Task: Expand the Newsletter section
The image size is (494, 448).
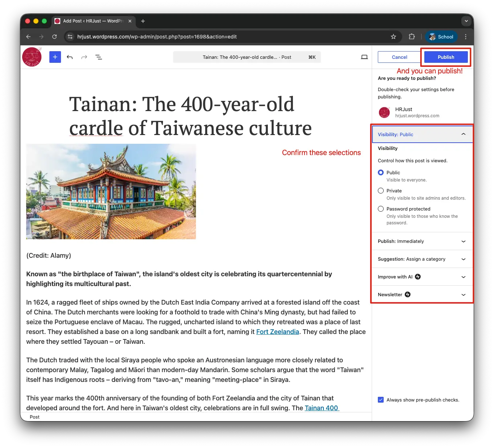Action: (x=422, y=294)
